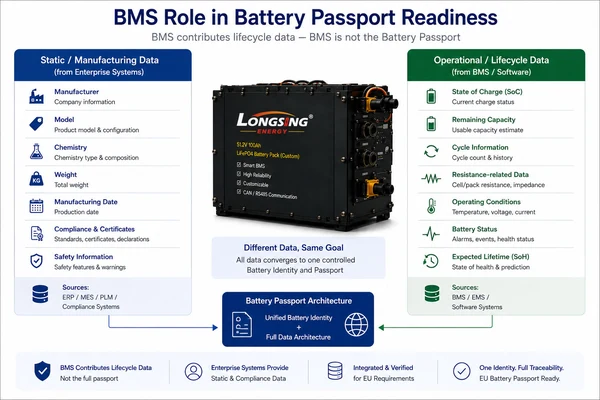Click the shield icon beside Safety Information
This screenshot has height=400, width=600.
pyautogui.click(x=36, y=261)
